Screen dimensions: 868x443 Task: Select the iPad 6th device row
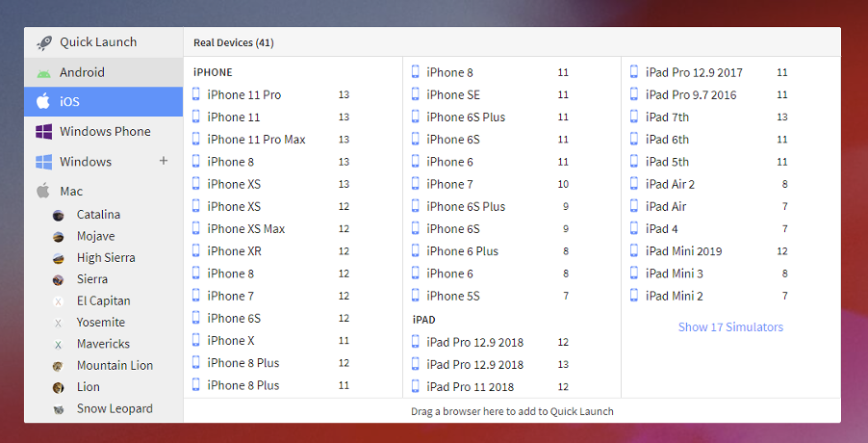point(709,140)
